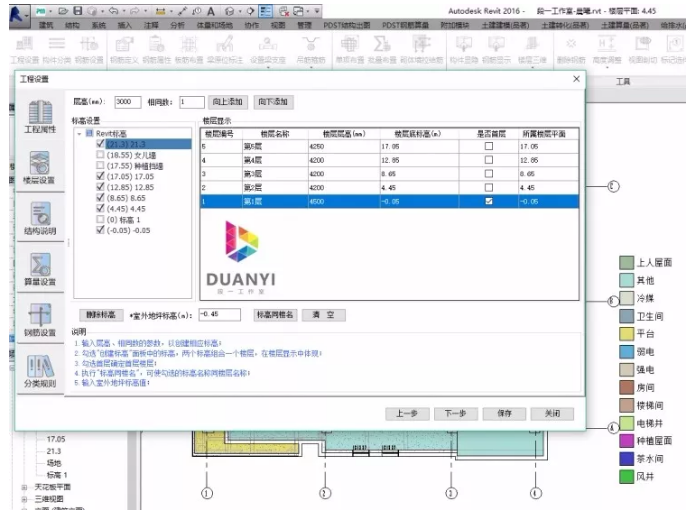
Task: Open 结构说明 section in dialog sidebar
Action: (40, 219)
